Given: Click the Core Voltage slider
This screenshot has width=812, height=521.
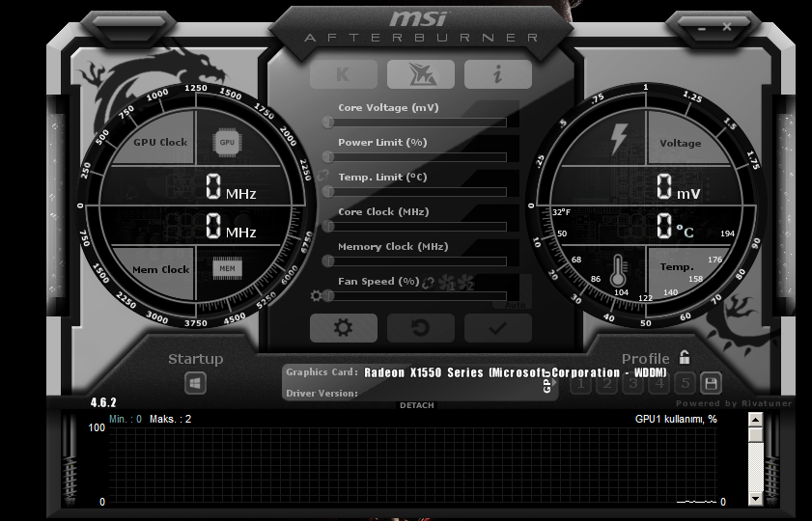Looking at the screenshot, I should point(414,123).
